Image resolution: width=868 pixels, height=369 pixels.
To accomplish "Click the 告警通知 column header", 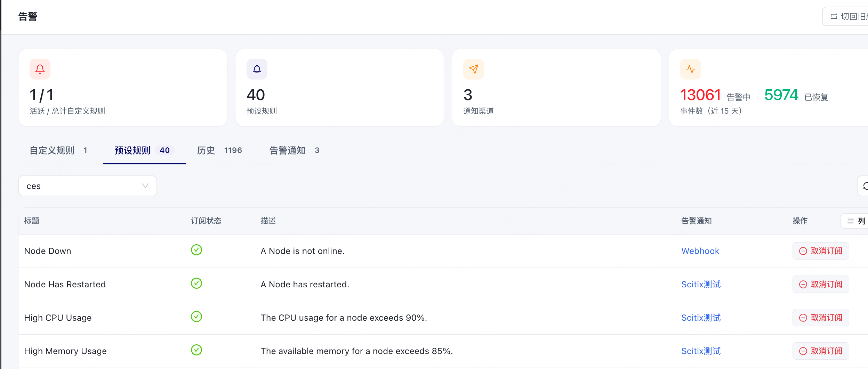I will pos(696,221).
